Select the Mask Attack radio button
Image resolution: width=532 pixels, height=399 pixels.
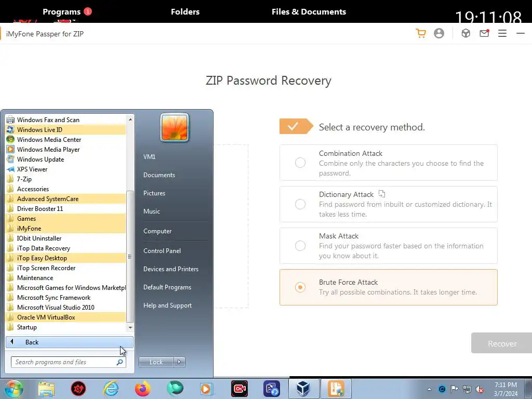(x=300, y=245)
